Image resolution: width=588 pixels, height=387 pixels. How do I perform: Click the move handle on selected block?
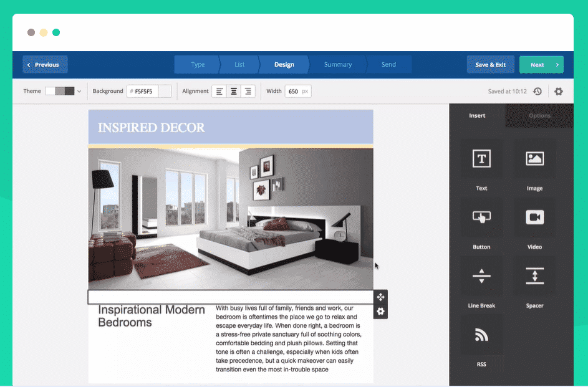pos(380,297)
